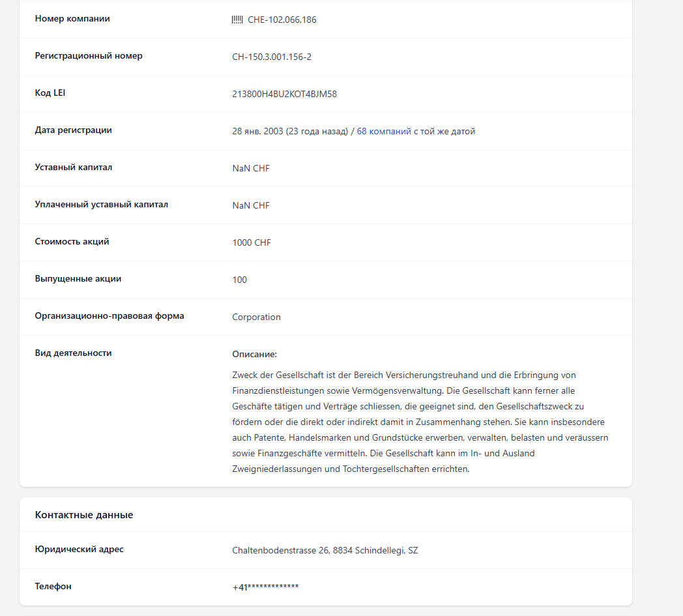Click the NaN CHF value for "Уставный капитал"
This screenshot has width=683, height=616.
pyautogui.click(x=251, y=168)
